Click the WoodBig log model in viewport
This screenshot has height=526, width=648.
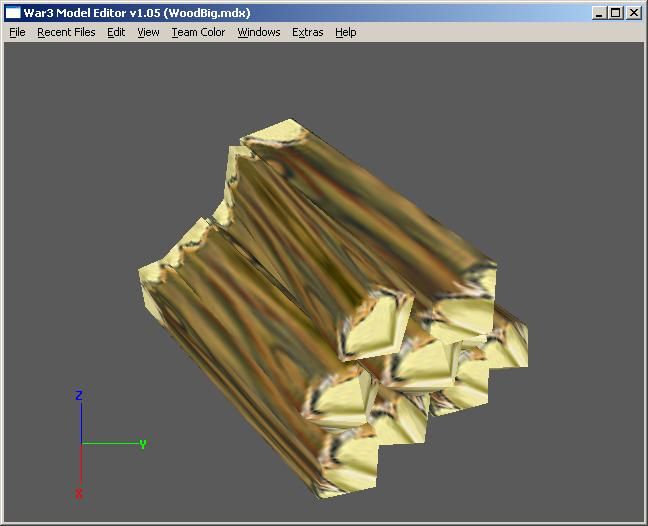point(331,310)
